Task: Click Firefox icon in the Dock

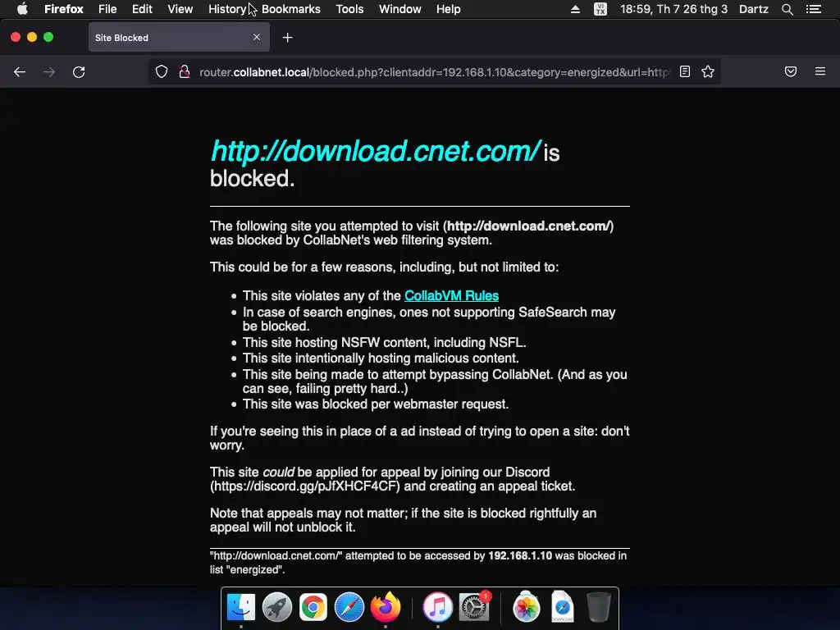Action: pyautogui.click(x=386, y=607)
